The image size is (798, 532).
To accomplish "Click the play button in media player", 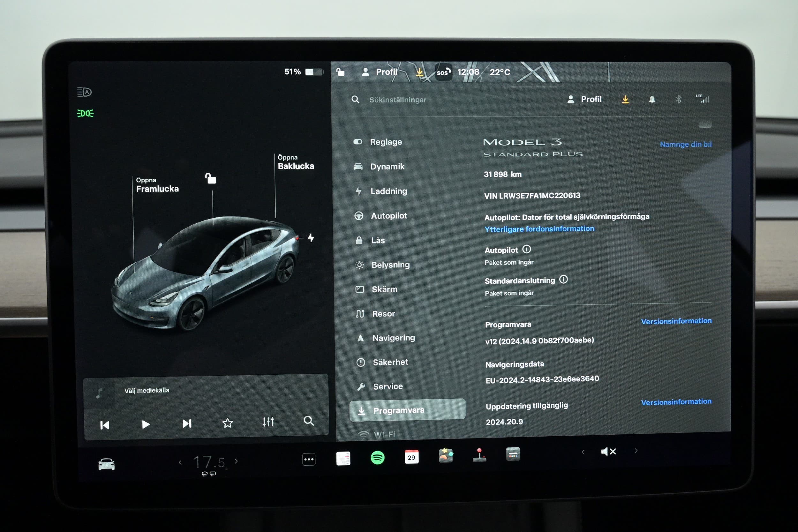I will click(146, 424).
